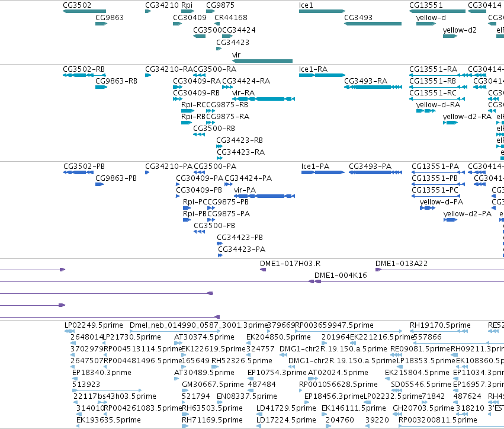
Task: Select the CG3502 gene arrow glyph
Action: click(84, 11)
